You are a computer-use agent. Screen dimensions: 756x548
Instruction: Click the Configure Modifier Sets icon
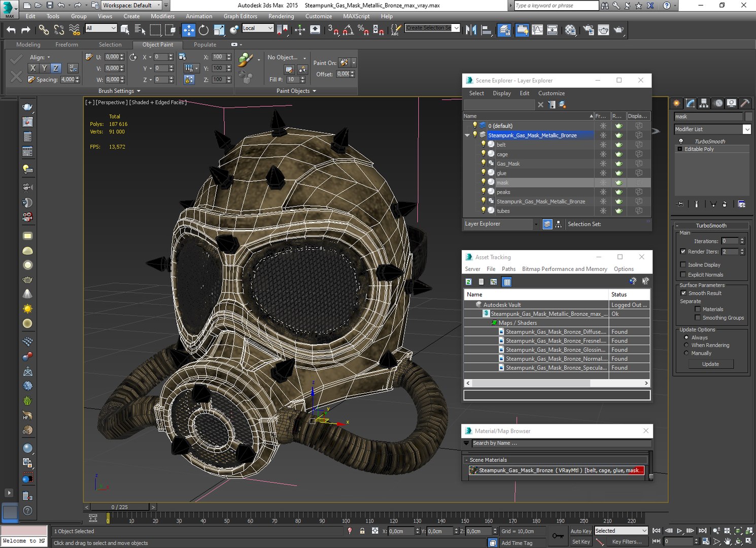click(742, 204)
